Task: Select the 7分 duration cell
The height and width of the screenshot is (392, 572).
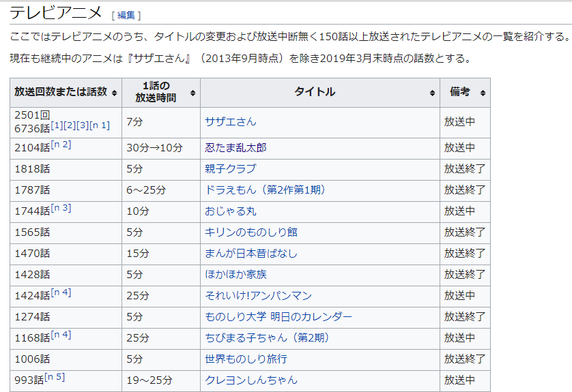Action: [x=161, y=123]
